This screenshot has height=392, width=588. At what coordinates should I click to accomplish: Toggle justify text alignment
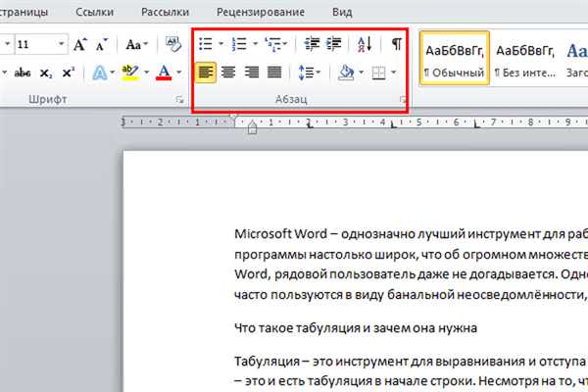coord(274,72)
